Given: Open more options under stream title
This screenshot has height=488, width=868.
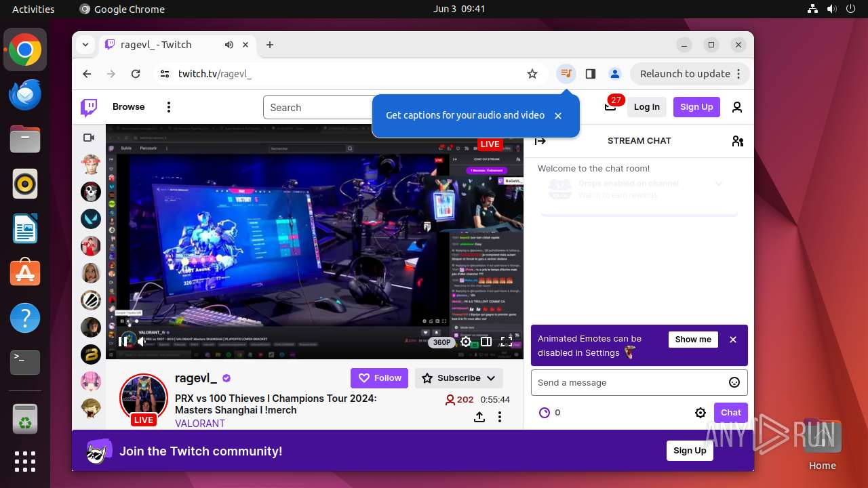Looking at the screenshot, I should (x=500, y=417).
